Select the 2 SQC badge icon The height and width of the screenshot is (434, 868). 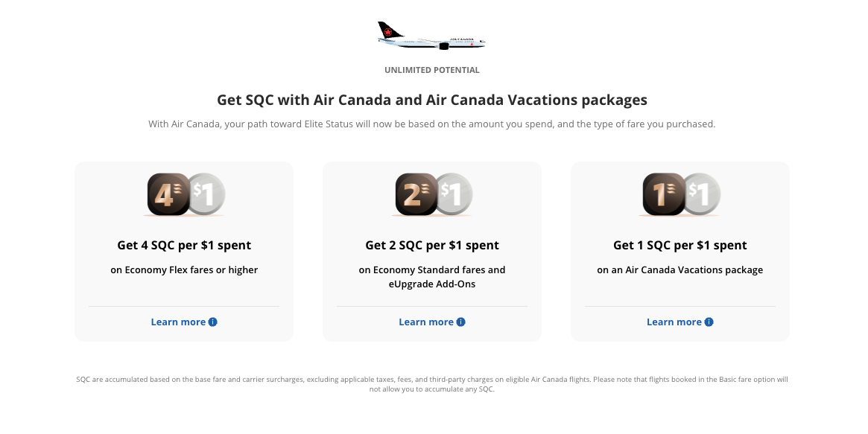point(415,193)
